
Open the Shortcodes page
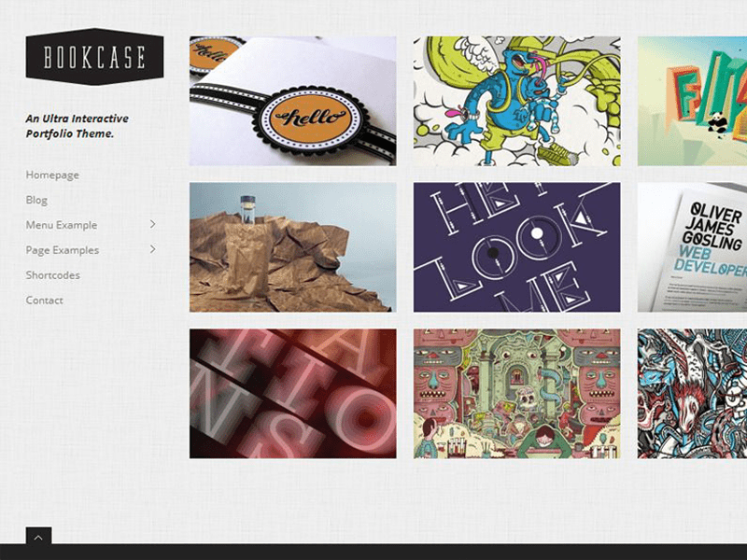pyautogui.click(x=53, y=275)
